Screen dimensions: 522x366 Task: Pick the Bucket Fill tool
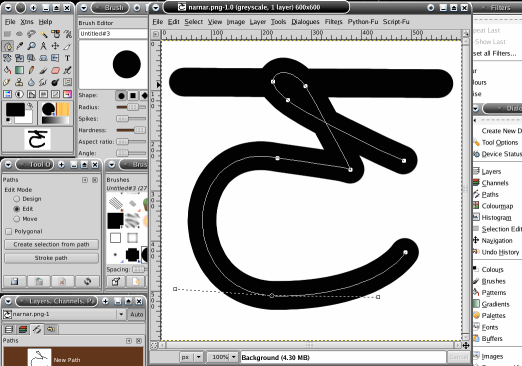(7, 70)
